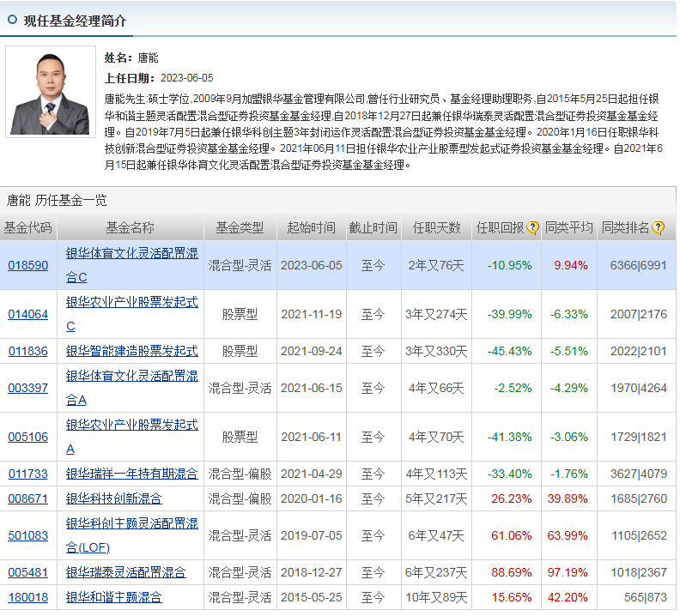Click the 任职天数 column header
680x616 pixels.
pyautogui.click(x=436, y=227)
